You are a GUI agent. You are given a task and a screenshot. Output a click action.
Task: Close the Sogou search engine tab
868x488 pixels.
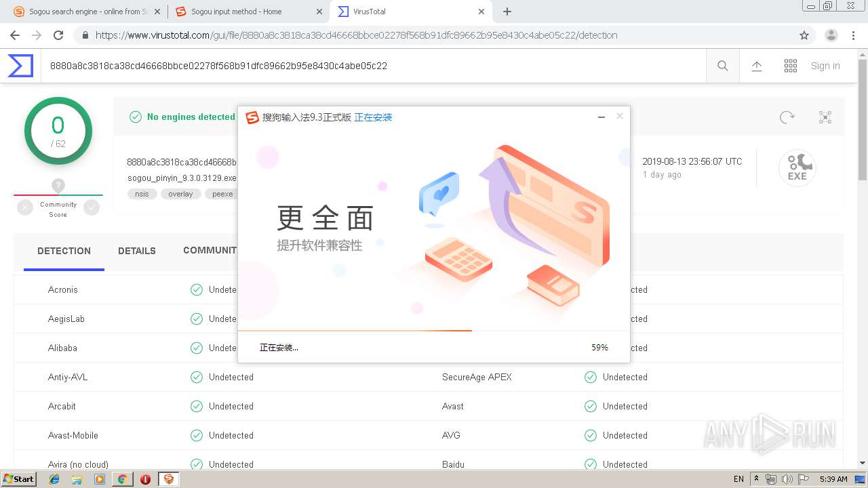157,12
